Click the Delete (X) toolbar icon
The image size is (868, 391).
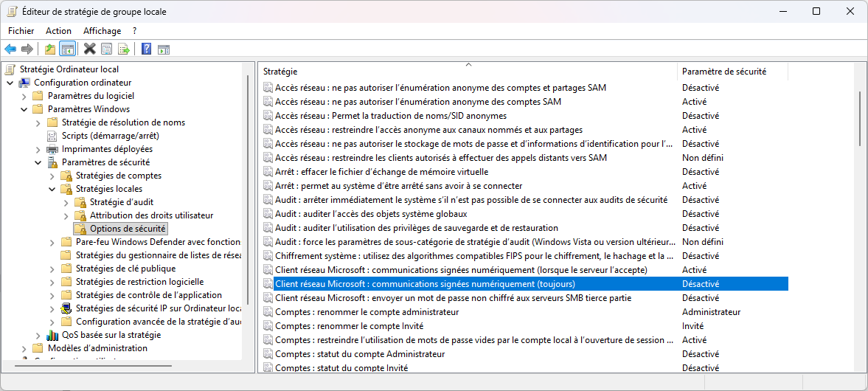[89, 49]
